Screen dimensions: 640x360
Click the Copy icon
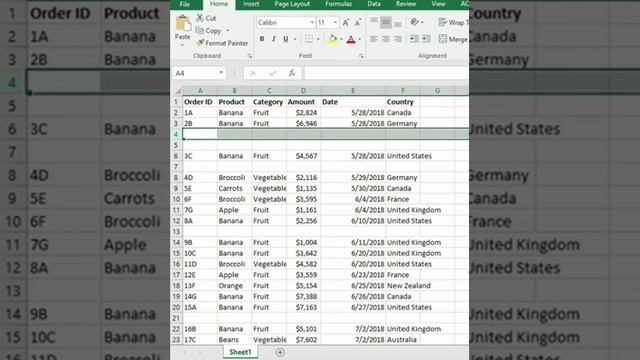point(200,30)
